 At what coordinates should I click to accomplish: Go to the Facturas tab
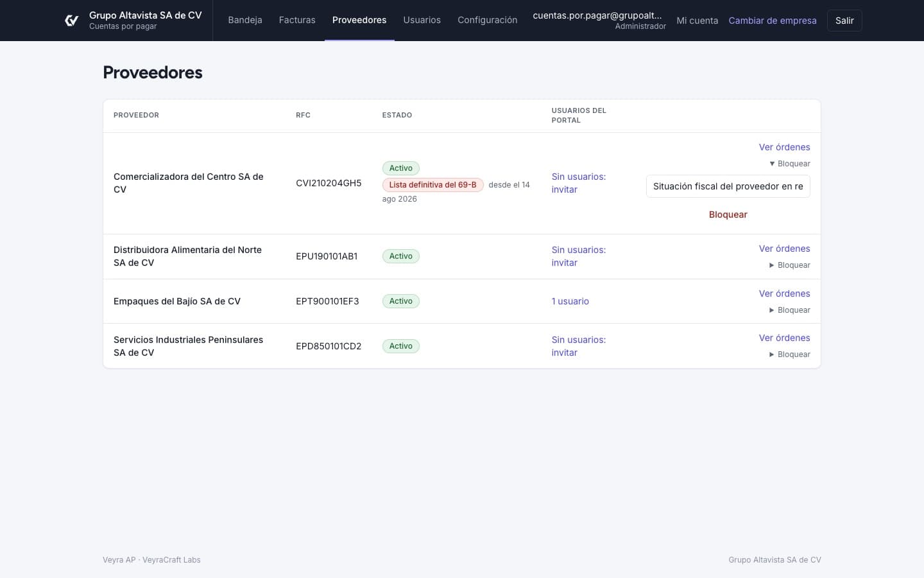coord(297,20)
